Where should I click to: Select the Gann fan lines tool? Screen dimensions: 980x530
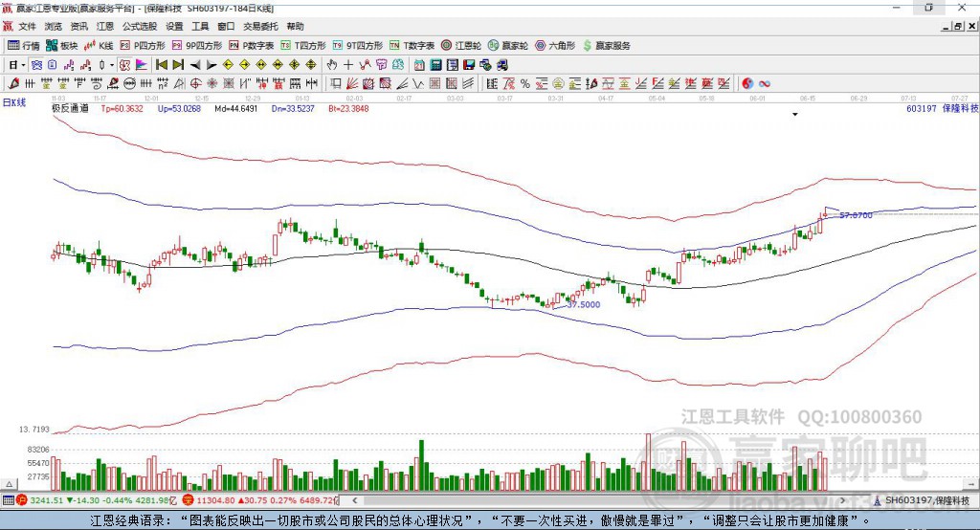click(351, 84)
